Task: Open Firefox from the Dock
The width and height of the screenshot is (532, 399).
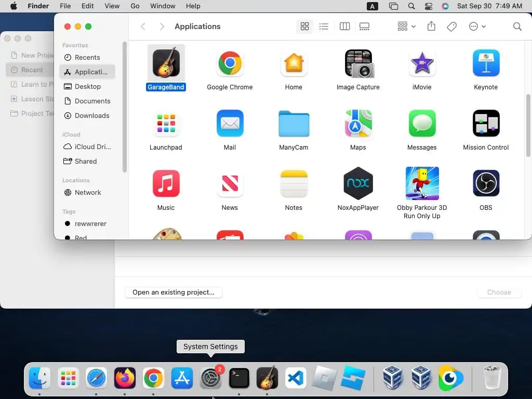Action: [125, 378]
